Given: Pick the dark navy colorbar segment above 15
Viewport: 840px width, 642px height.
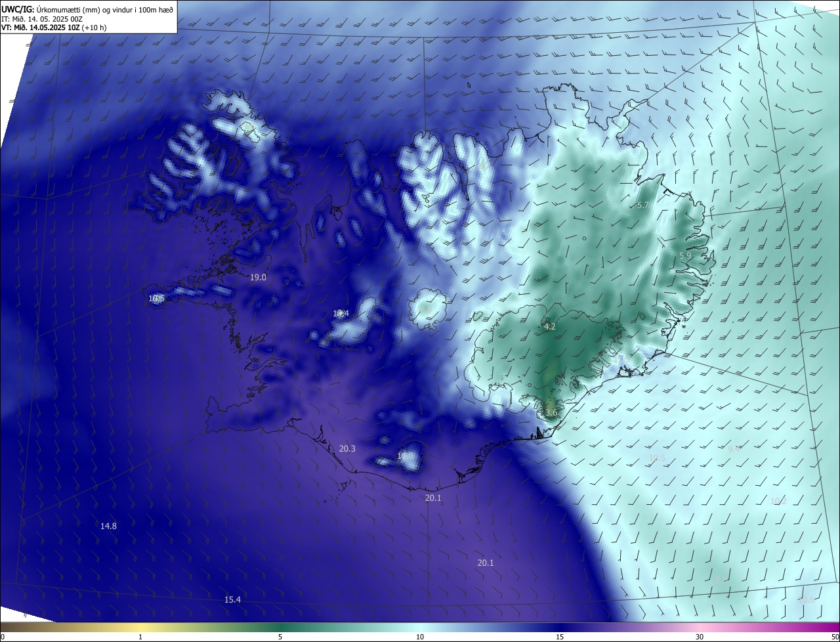Looking at the screenshot, I should [560, 627].
